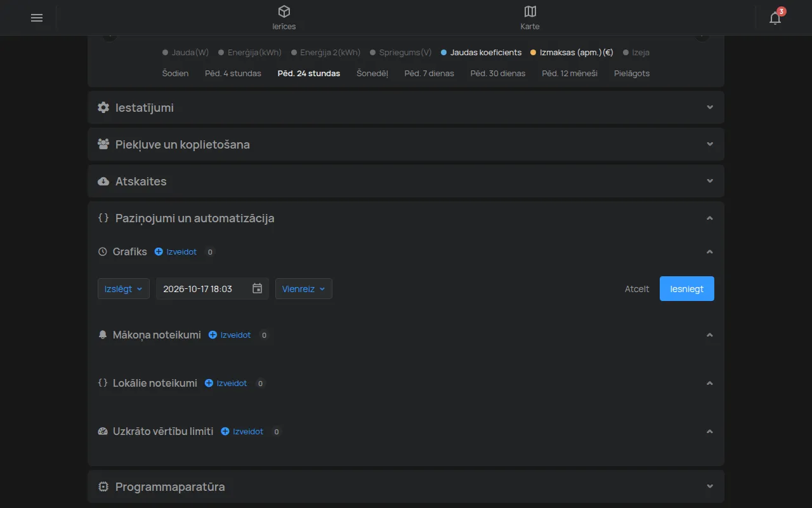This screenshot has height=508, width=812.
Task: Toggle Enerģija 2 (kWh) series
Action: click(326, 53)
